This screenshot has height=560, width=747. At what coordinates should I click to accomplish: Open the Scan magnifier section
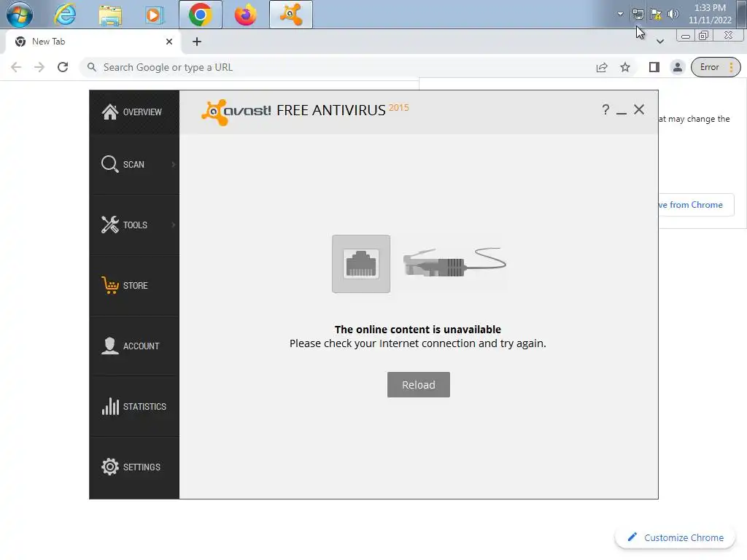click(134, 164)
